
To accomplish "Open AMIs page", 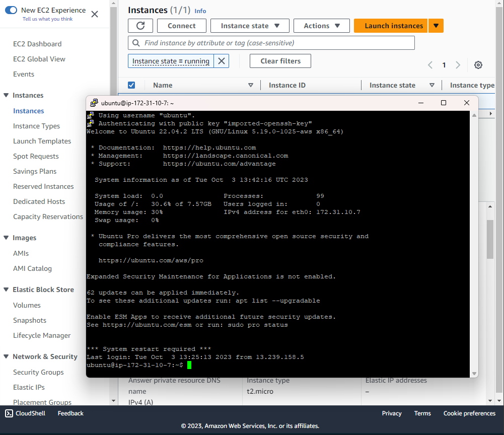I will tap(21, 253).
